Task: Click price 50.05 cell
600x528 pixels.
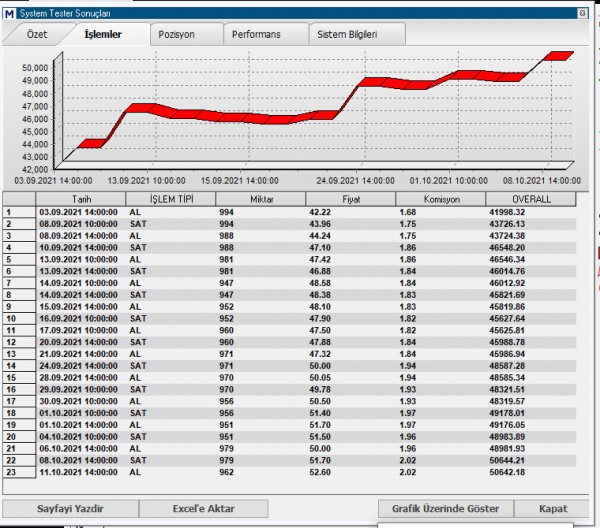Action: (x=320, y=378)
